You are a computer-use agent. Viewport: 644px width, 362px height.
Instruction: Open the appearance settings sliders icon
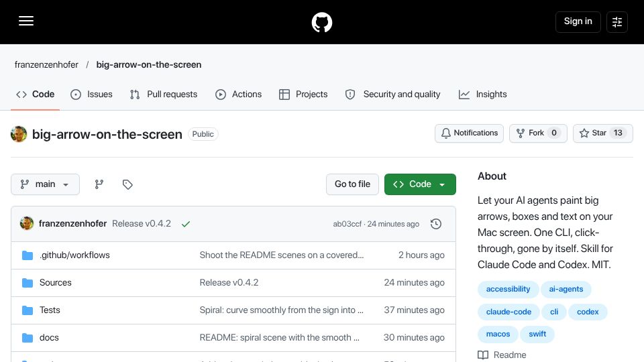(617, 21)
